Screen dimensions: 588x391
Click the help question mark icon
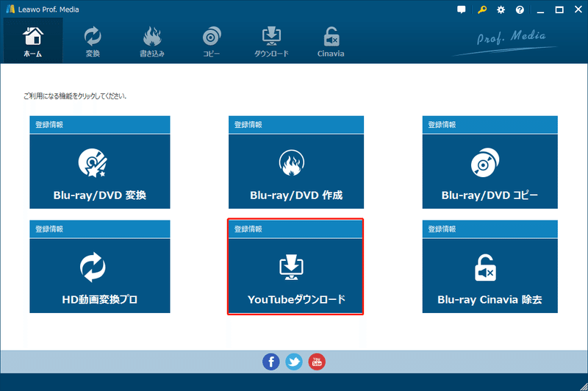(520, 10)
